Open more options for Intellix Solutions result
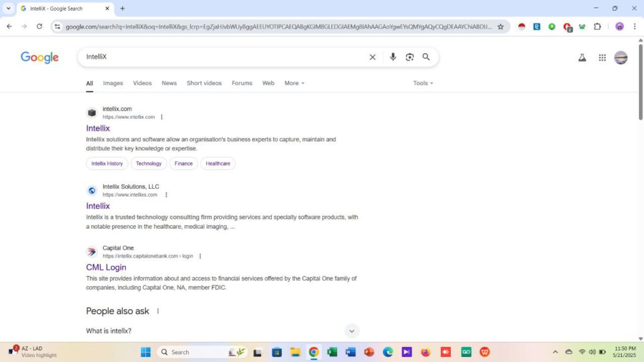 coord(166,195)
